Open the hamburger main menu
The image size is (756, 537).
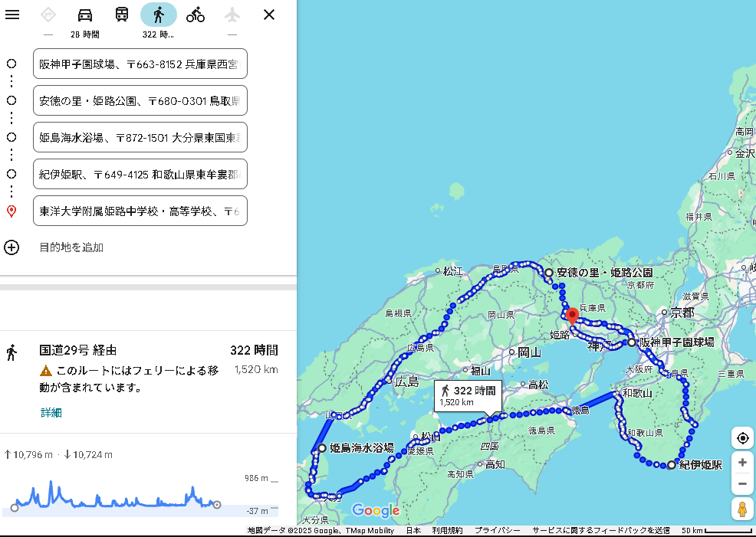tap(12, 15)
